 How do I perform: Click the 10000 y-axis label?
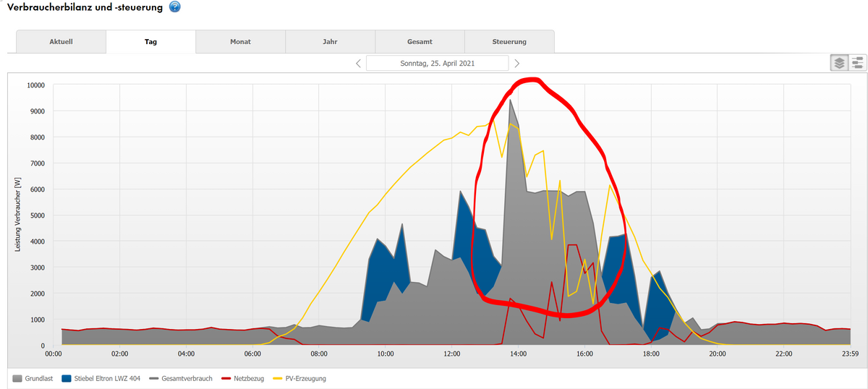[35, 85]
